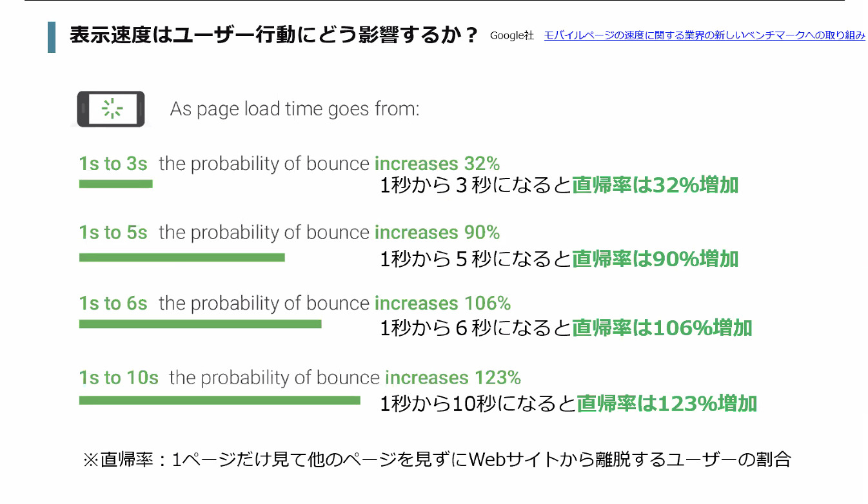This screenshot has height=504, width=868.
Task: Click the green bar under 1s to 3s
Action: coord(115,184)
